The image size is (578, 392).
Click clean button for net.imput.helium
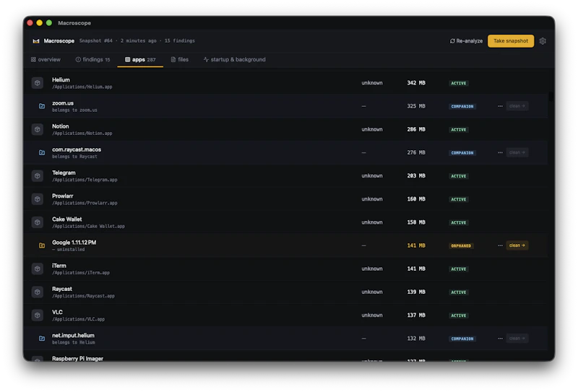click(517, 338)
